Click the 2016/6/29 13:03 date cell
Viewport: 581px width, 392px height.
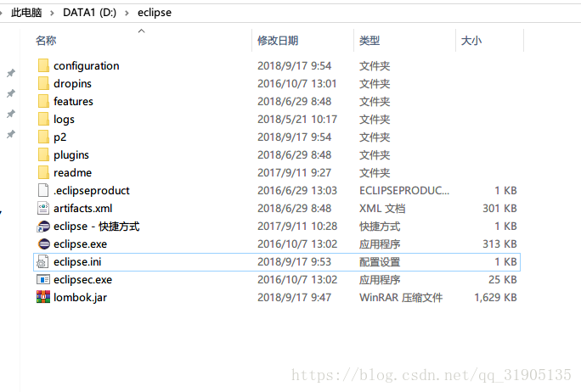click(x=297, y=191)
